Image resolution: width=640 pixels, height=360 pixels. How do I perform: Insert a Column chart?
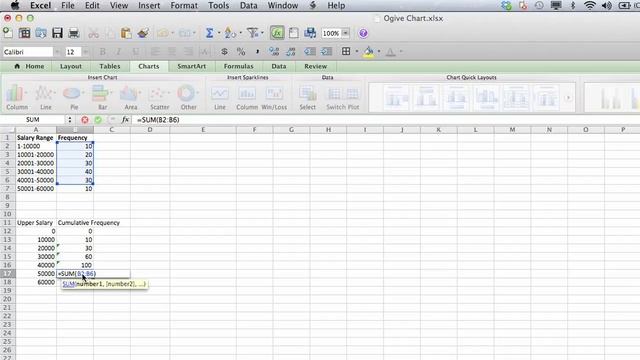pos(17,97)
